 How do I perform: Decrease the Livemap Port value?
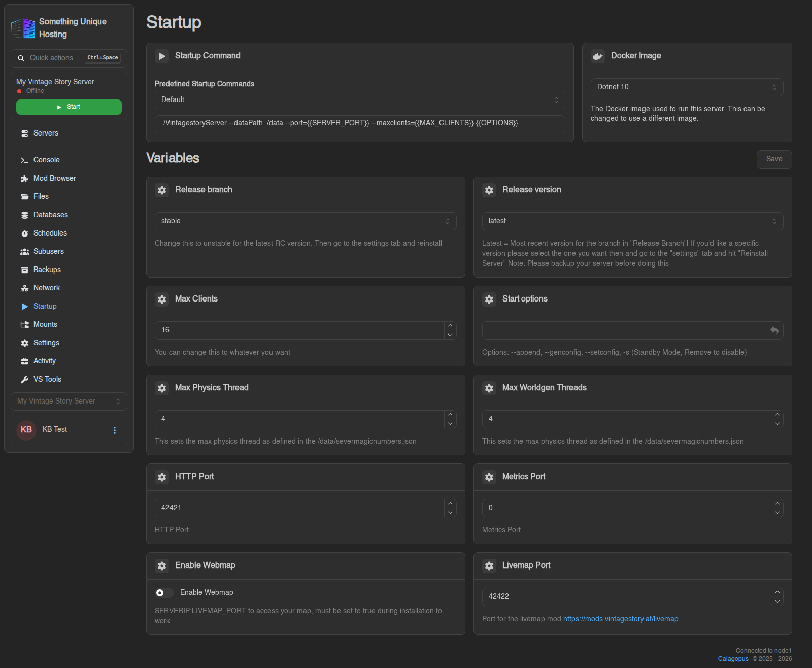pyautogui.click(x=777, y=602)
